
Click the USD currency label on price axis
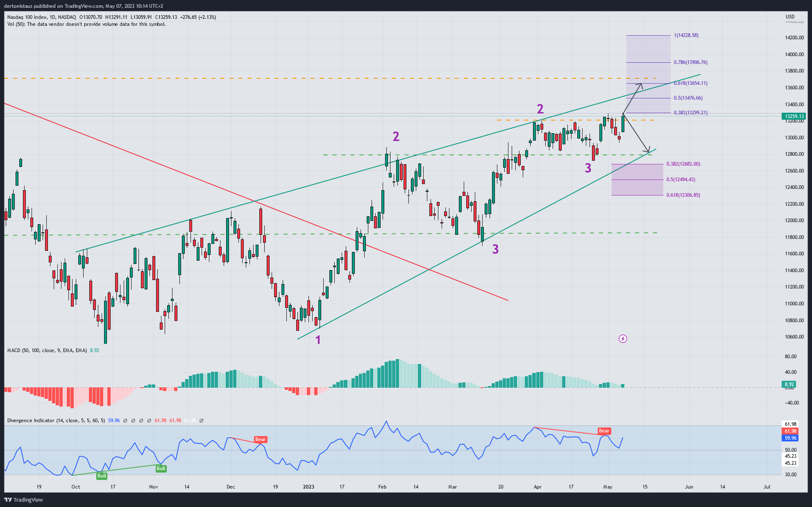(x=790, y=17)
